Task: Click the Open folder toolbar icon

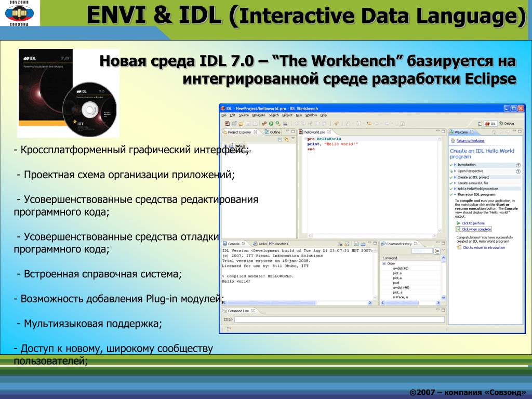Action: tap(241, 124)
